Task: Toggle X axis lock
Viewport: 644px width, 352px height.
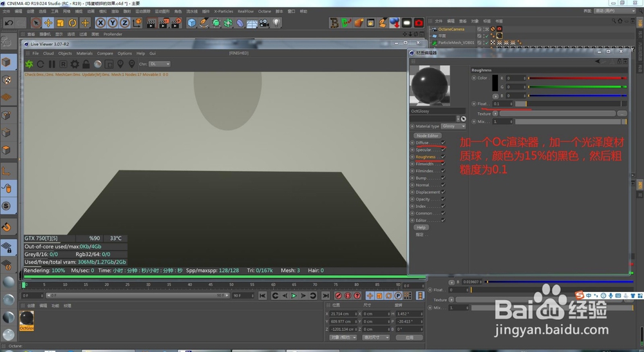Action: [x=100, y=23]
